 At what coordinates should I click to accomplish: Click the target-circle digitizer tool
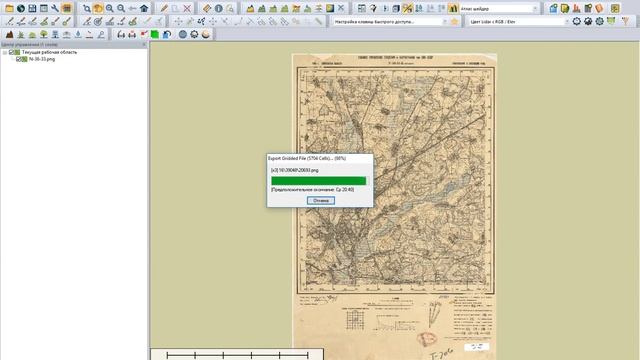[x=98, y=22]
